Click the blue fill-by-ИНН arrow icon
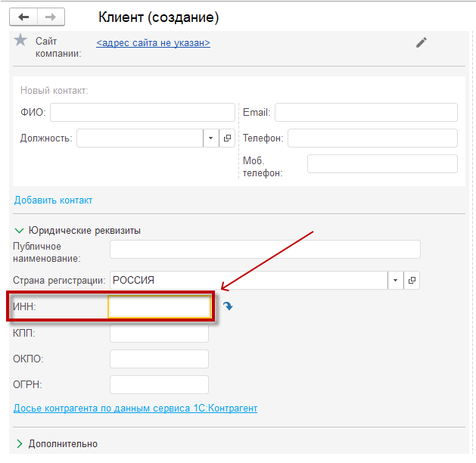This screenshot has height=463, width=476. pyautogui.click(x=228, y=306)
